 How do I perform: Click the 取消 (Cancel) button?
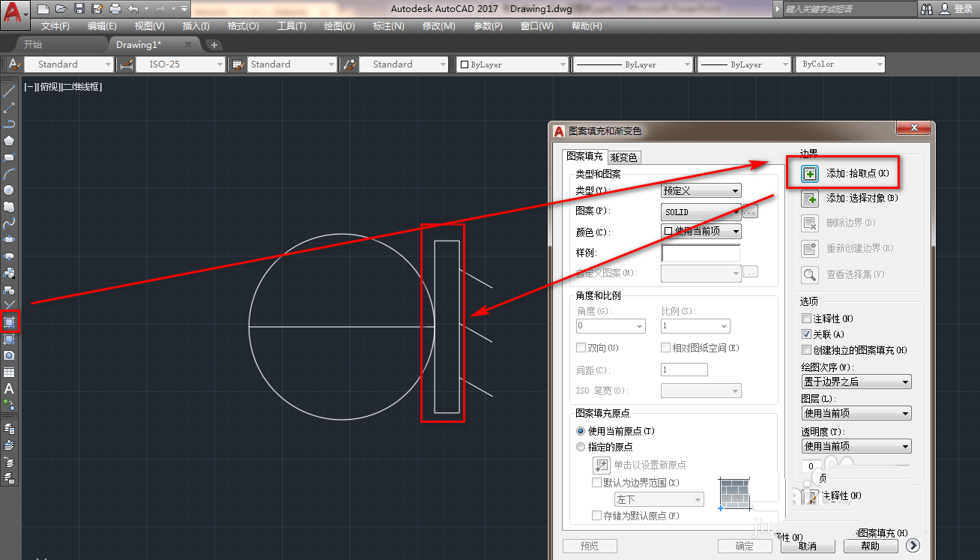pos(806,546)
